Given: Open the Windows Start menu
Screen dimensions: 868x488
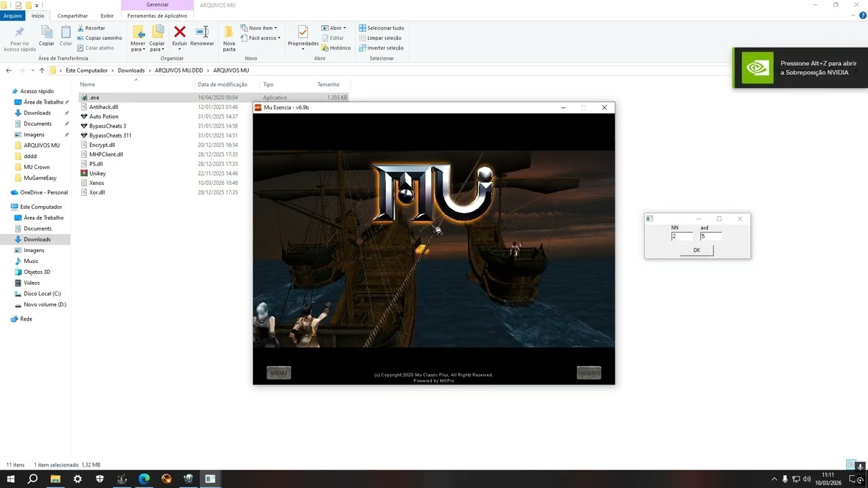Looking at the screenshot, I should (x=11, y=479).
